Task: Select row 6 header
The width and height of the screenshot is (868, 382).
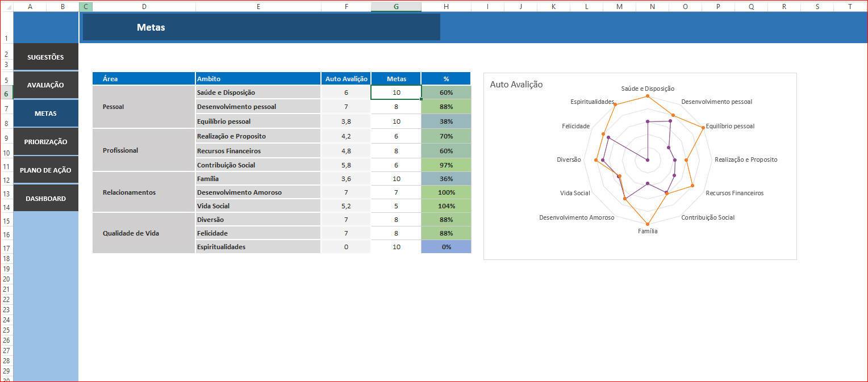Action: 6,94
